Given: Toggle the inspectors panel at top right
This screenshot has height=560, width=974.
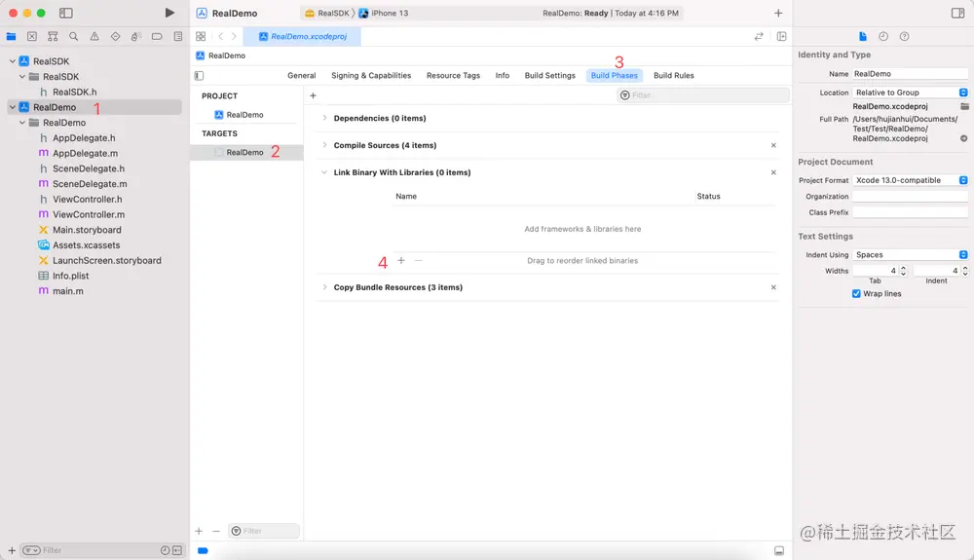Looking at the screenshot, I should [x=957, y=13].
